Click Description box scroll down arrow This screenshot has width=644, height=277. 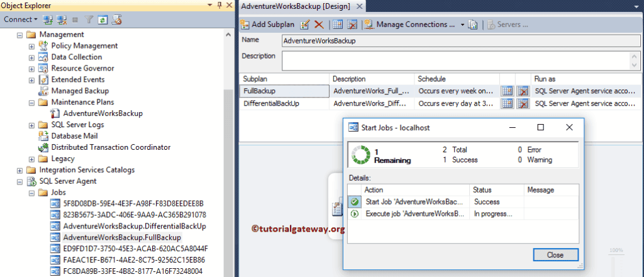click(635, 65)
